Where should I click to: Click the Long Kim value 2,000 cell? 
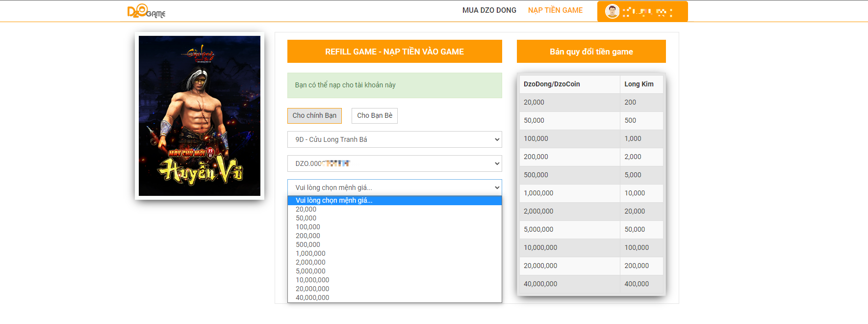point(642,157)
